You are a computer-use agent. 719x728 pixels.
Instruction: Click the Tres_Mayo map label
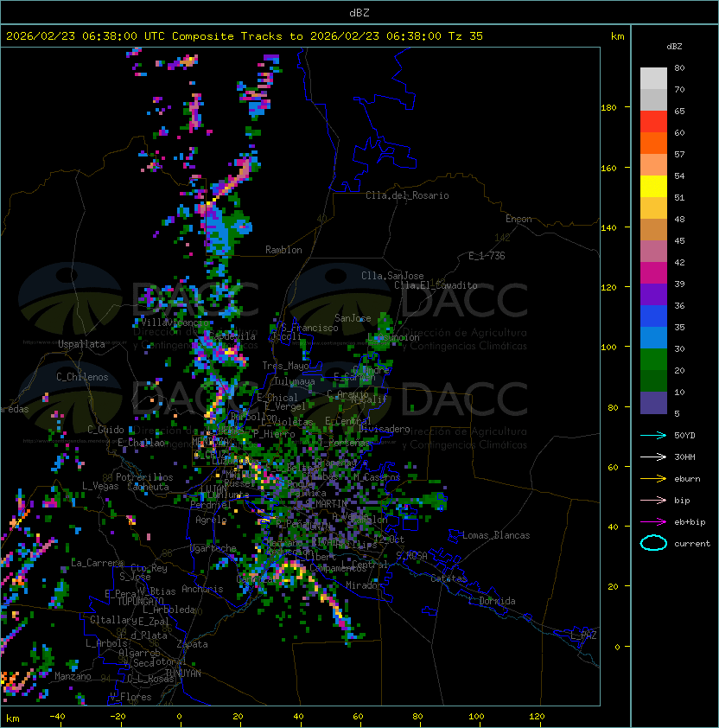point(285,366)
